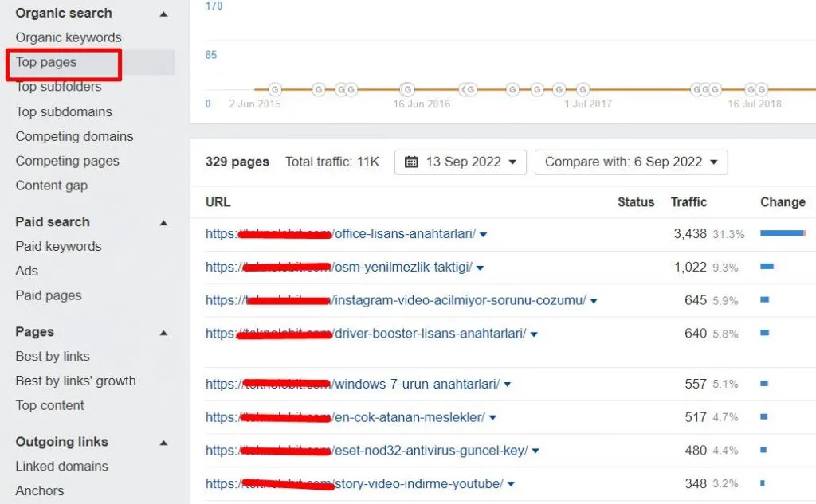Collapse the Organic search section
The image size is (816, 504).
click(x=163, y=14)
